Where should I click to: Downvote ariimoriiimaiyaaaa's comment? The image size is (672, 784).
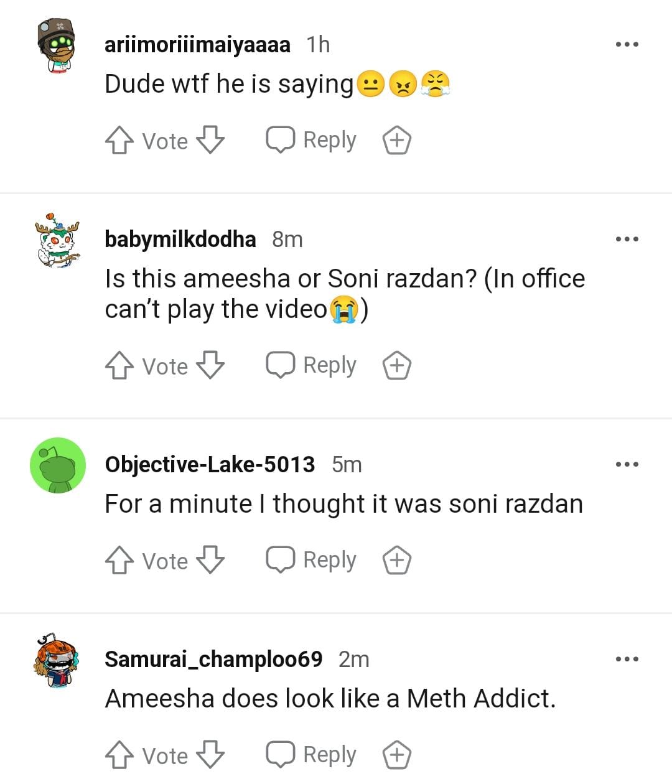pos(210,141)
